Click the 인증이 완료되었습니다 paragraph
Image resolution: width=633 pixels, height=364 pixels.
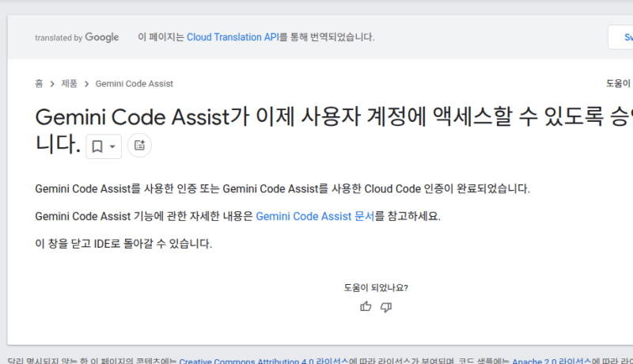[x=282, y=189]
